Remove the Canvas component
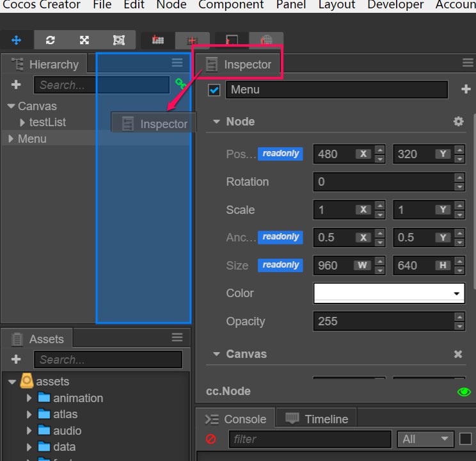The height and width of the screenshot is (461, 476). pos(458,354)
